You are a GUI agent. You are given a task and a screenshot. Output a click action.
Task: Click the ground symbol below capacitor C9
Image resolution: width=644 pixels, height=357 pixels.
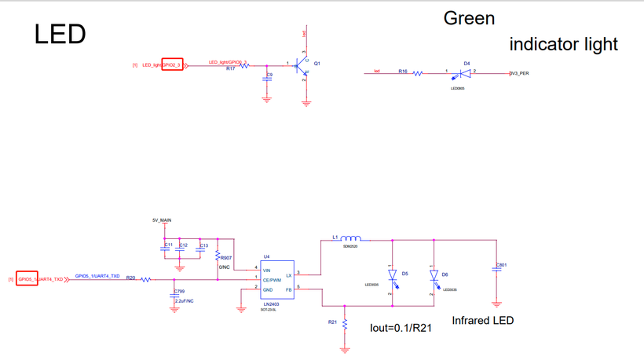[267, 99]
